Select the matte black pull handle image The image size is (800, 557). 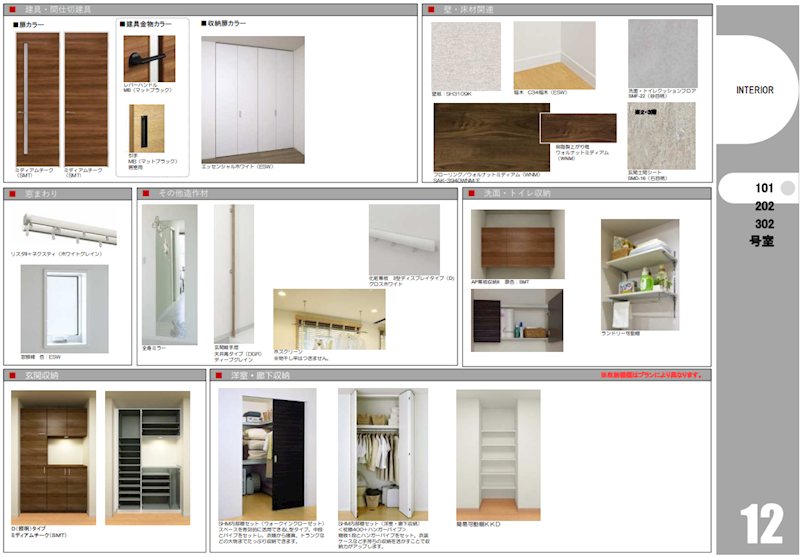148,126
